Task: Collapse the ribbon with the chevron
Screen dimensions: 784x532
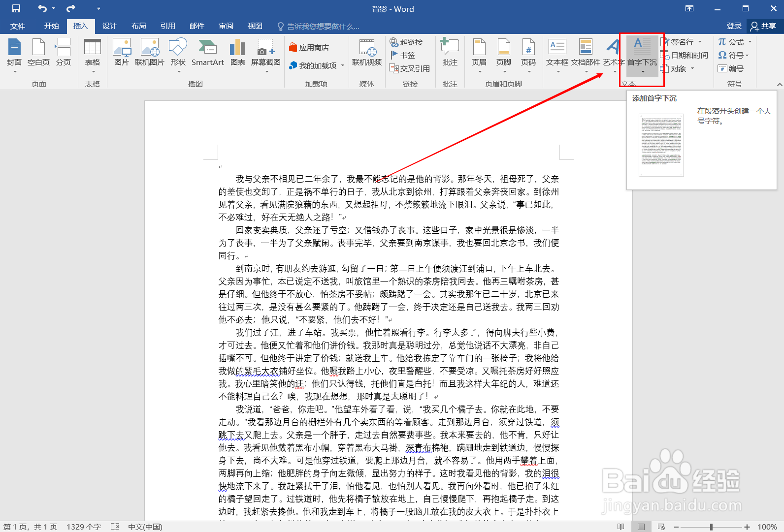Action: (779, 84)
